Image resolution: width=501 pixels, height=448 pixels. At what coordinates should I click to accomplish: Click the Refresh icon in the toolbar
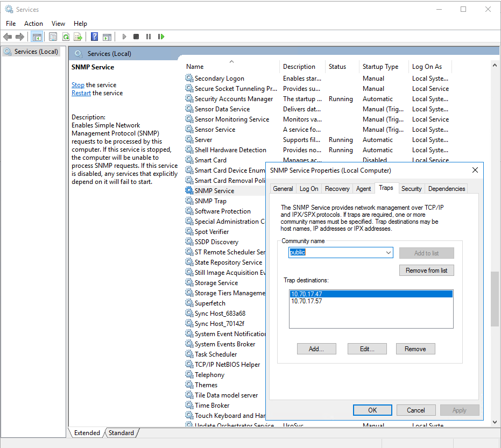pos(66,36)
